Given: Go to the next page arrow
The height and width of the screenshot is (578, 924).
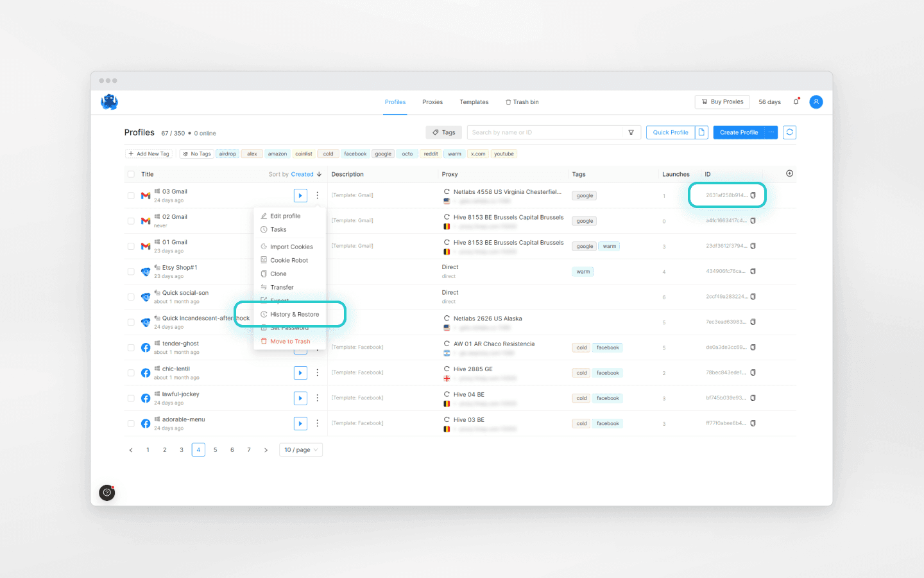Looking at the screenshot, I should pyautogui.click(x=266, y=450).
